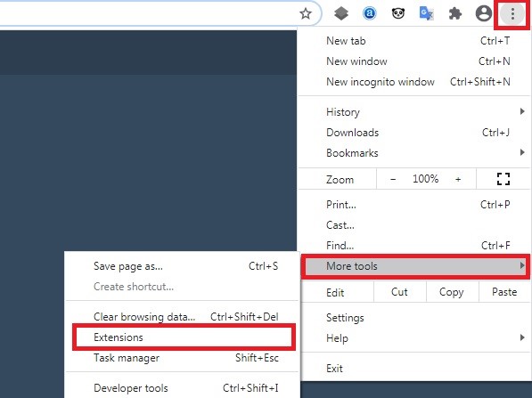Viewport: 532px width, 398px height.
Task: Open the layered stack extension icon
Action: [341, 13]
